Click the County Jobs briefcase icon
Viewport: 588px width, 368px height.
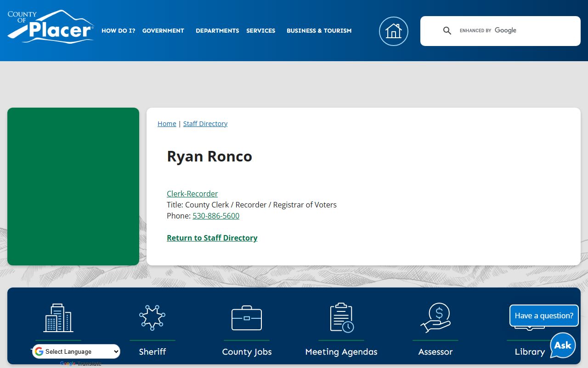pyautogui.click(x=247, y=318)
